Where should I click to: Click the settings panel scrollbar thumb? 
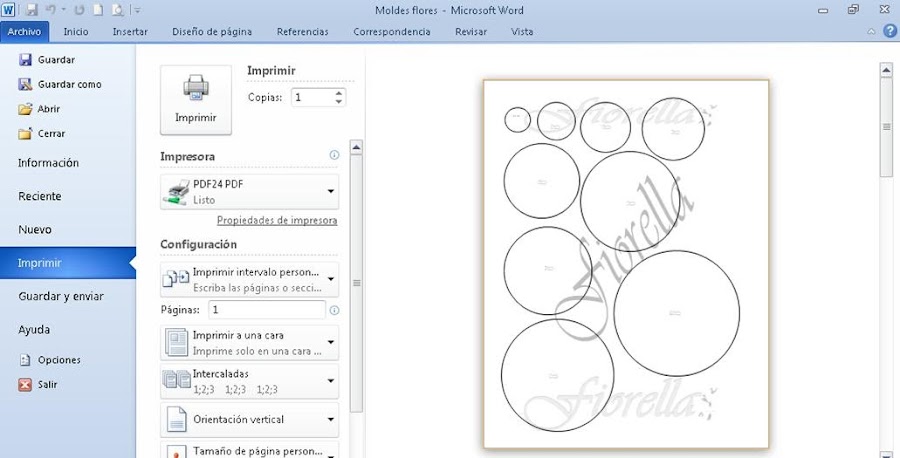[356, 283]
